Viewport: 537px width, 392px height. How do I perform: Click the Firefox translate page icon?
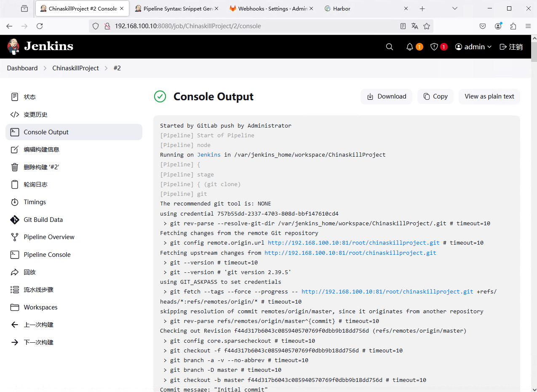415,26
